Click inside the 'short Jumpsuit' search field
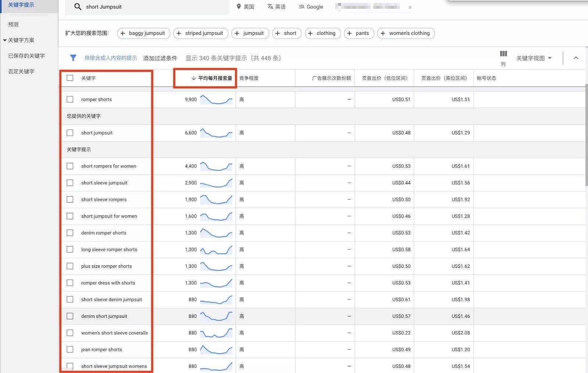The width and height of the screenshot is (588, 373). point(147,7)
